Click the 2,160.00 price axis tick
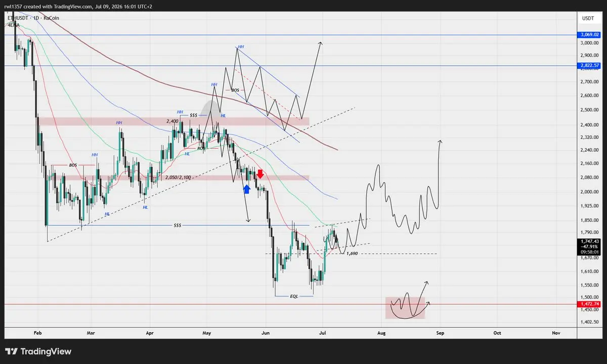 pyautogui.click(x=590, y=164)
